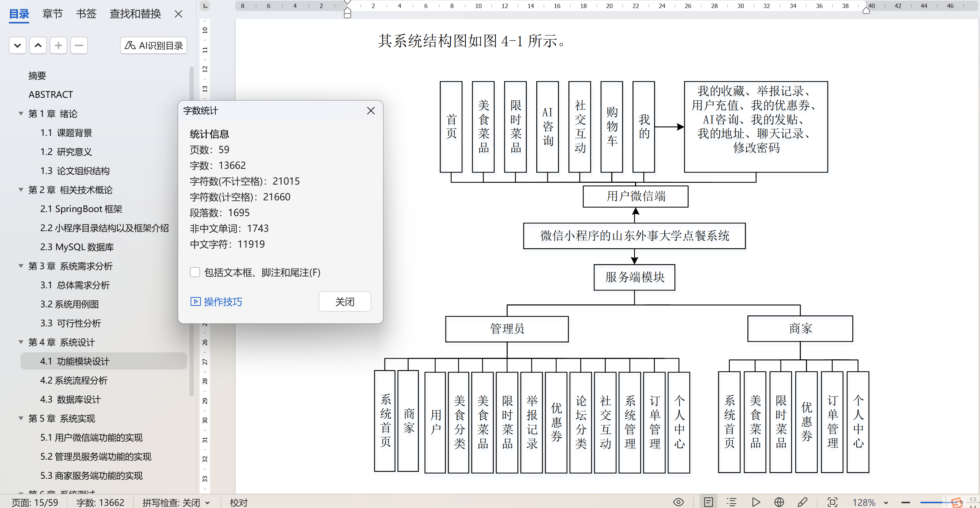Open the web layout globe icon

click(779, 502)
